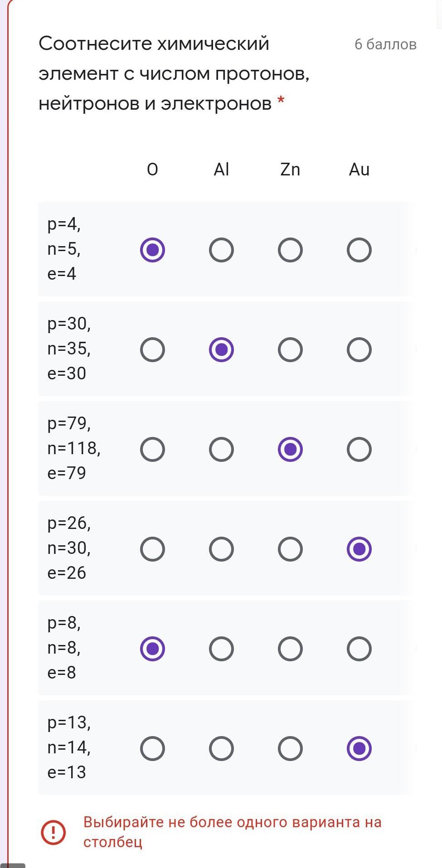The height and width of the screenshot is (868, 442).
Task: Choose Au for the p=13, n=14 row
Action: coord(359,748)
